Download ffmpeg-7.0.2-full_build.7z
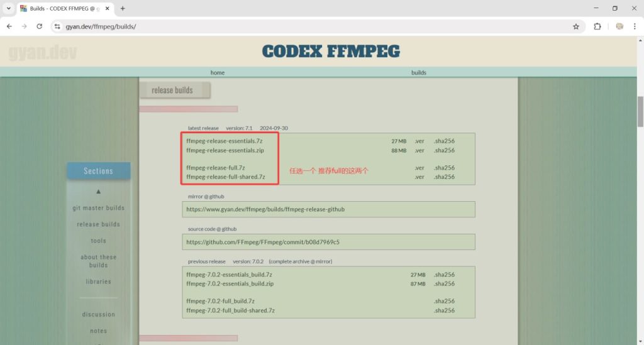This screenshot has width=644, height=345. [220, 300]
